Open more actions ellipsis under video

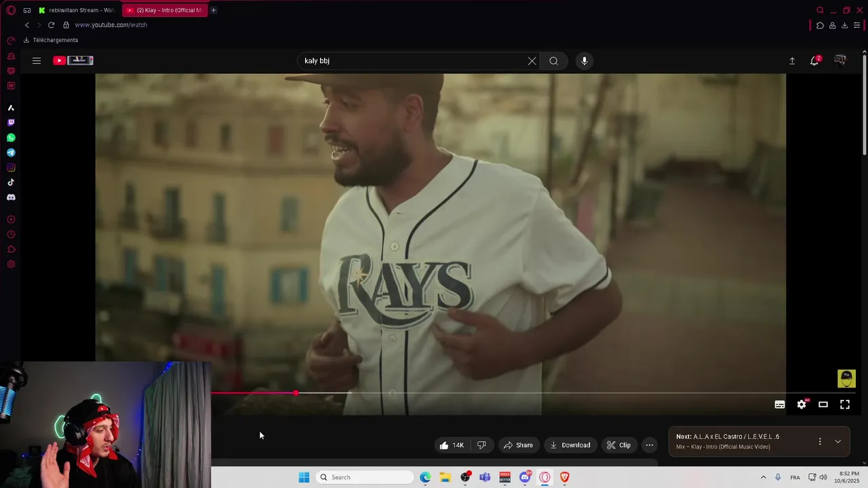click(x=650, y=445)
